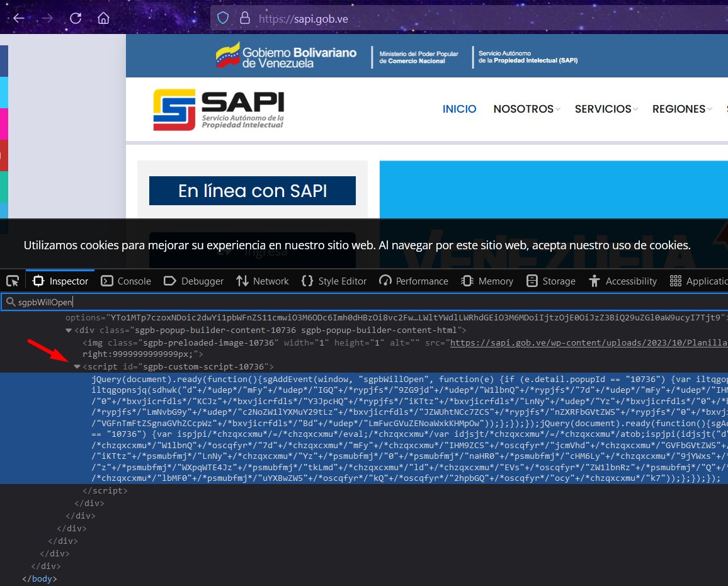Screen dimensions: 728x586
Task: Click the sapi.gob.ve address bar URL
Action: click(x=303, y=19)
